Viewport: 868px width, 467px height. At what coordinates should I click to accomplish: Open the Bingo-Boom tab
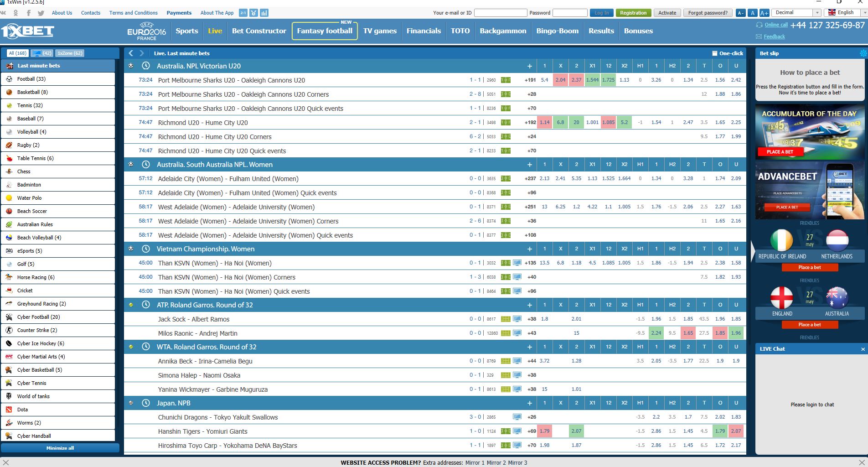click(557, 31)
